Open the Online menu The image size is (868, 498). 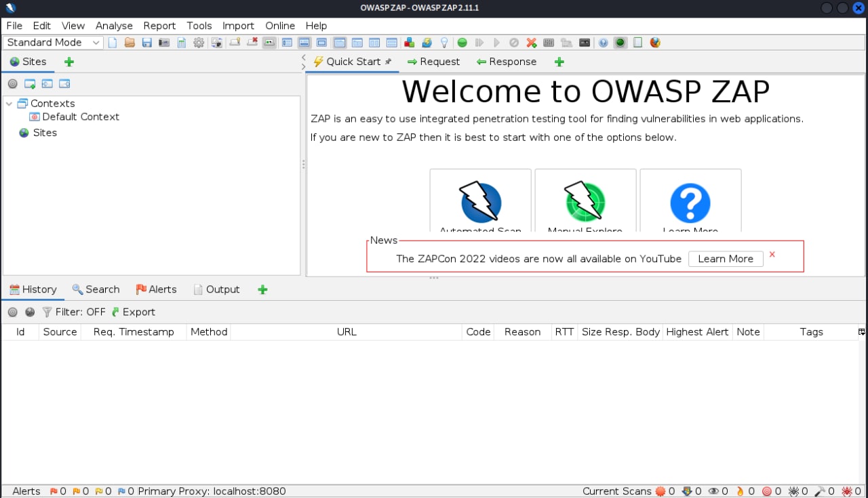click(280, 26)
